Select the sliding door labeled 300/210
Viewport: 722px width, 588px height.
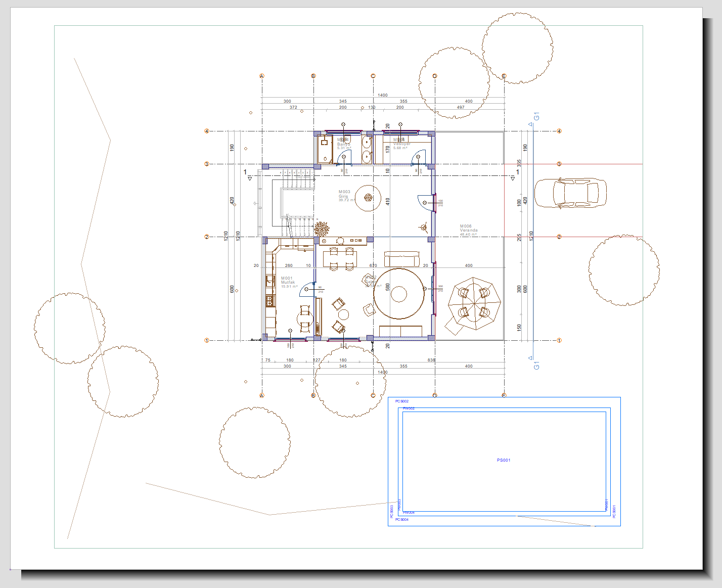[433, 289]
